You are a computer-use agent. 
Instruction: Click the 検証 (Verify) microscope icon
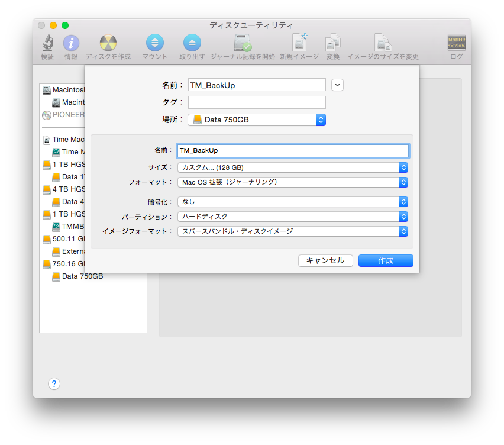tap(47, 43)
